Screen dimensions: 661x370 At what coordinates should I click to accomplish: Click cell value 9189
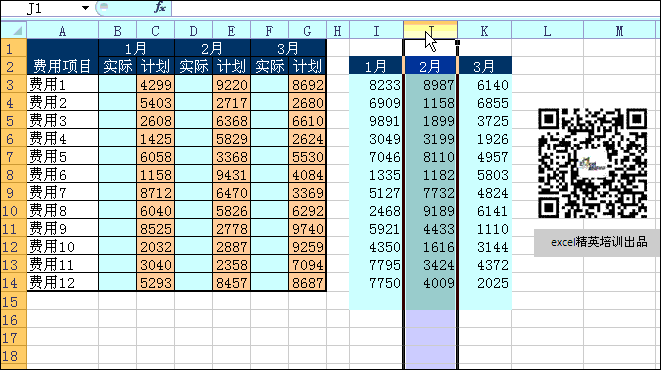tap(430, 211)
